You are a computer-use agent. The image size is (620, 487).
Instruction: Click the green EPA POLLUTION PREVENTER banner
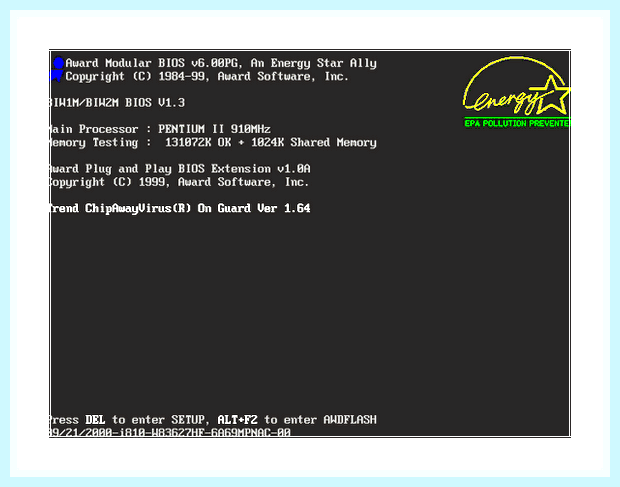(x=517, y=123)
